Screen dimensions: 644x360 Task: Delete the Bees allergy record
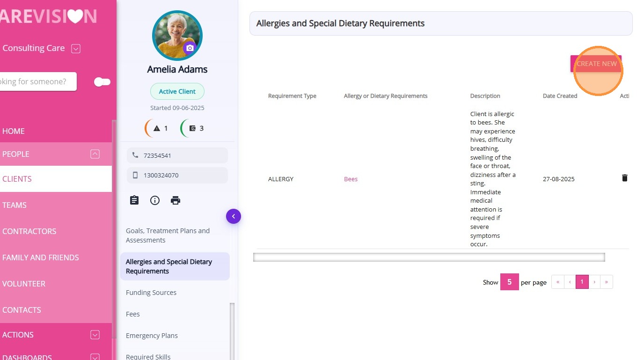[x=624, y=178]
